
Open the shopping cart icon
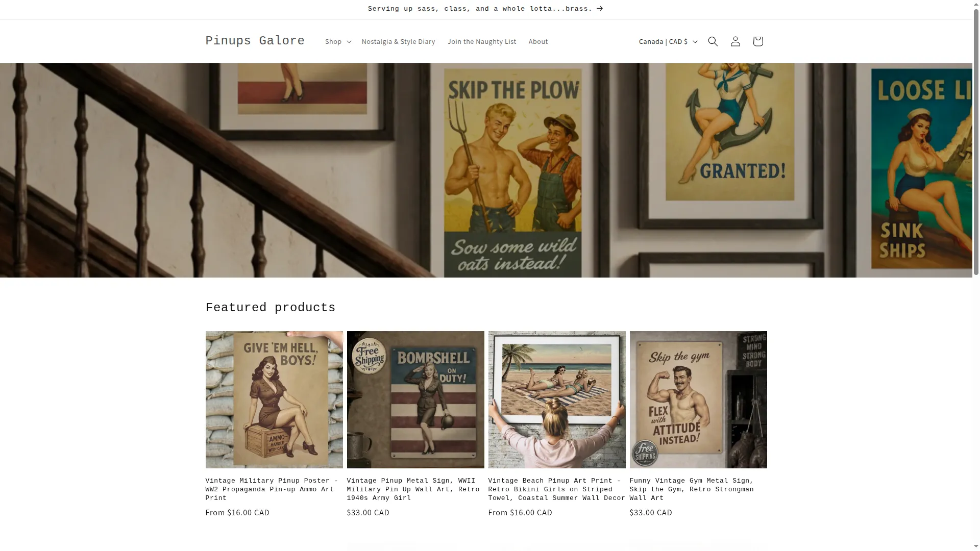point(757,41)
